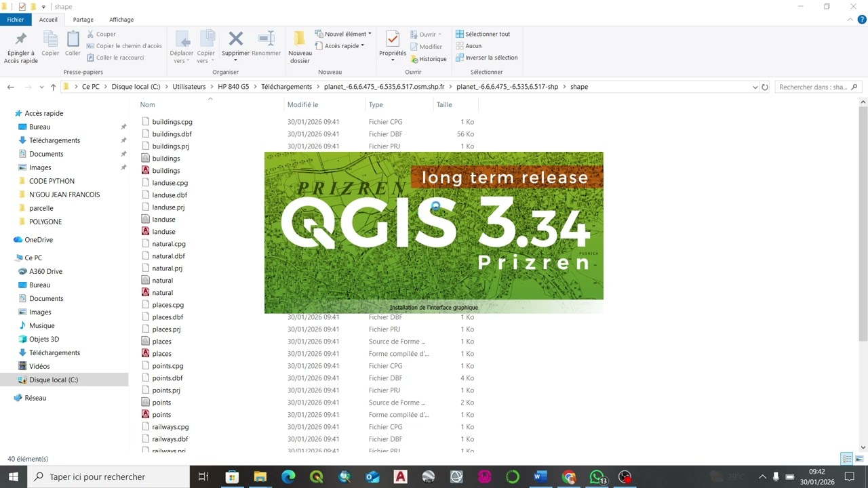868x488 pixels.
Task: Open N'GOU JEAN FRANCOIS folder
Action: [x=64, y=195]
